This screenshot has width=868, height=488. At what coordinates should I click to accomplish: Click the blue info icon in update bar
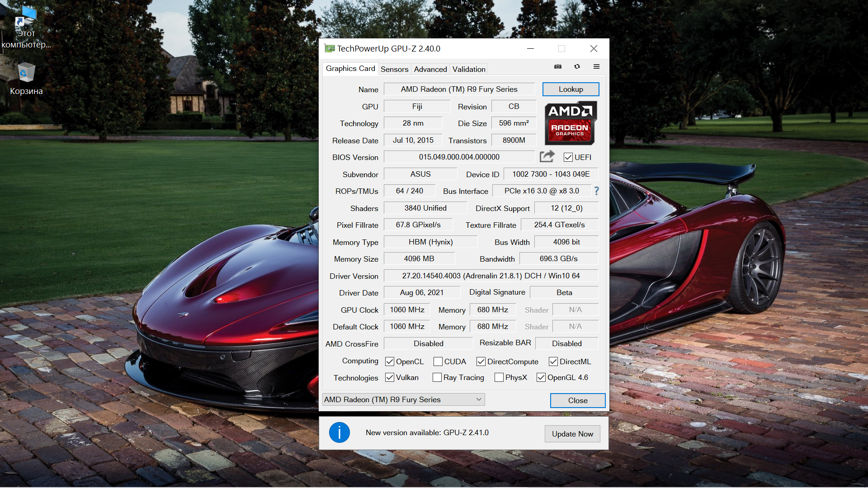pos(339,432)
